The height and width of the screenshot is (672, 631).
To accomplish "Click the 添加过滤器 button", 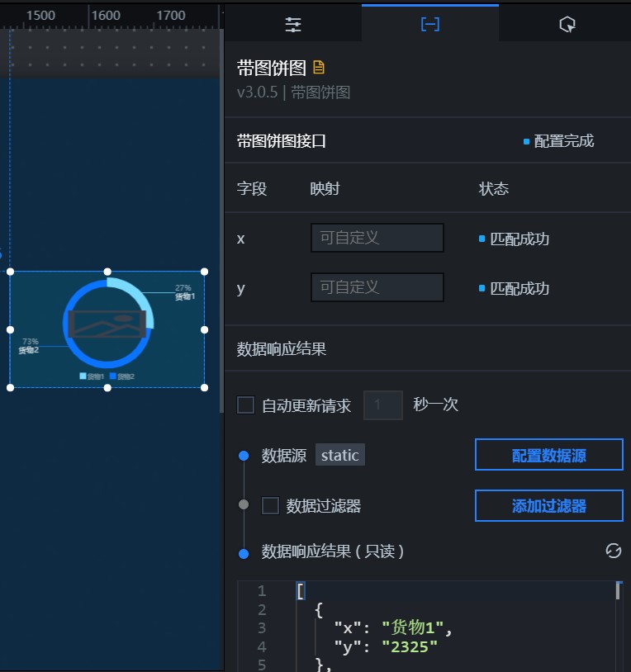I will click(548, 506).
